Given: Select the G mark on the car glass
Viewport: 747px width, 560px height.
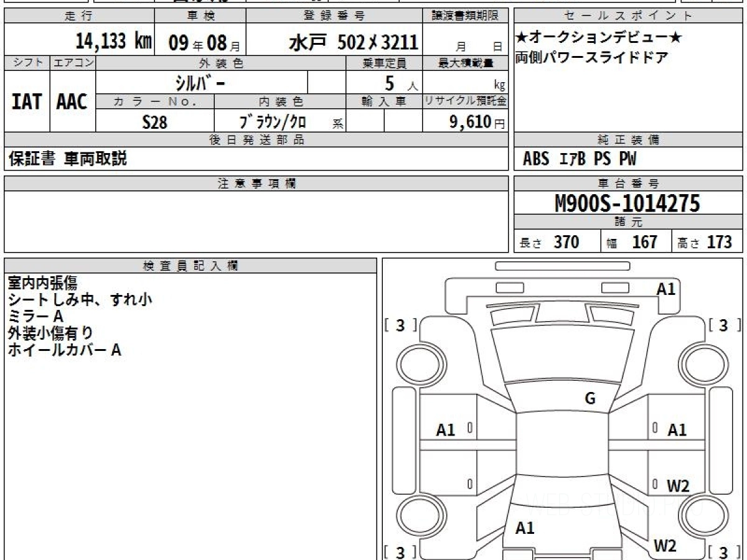Looking at the screenshot, I should click(x=590, y=399).
